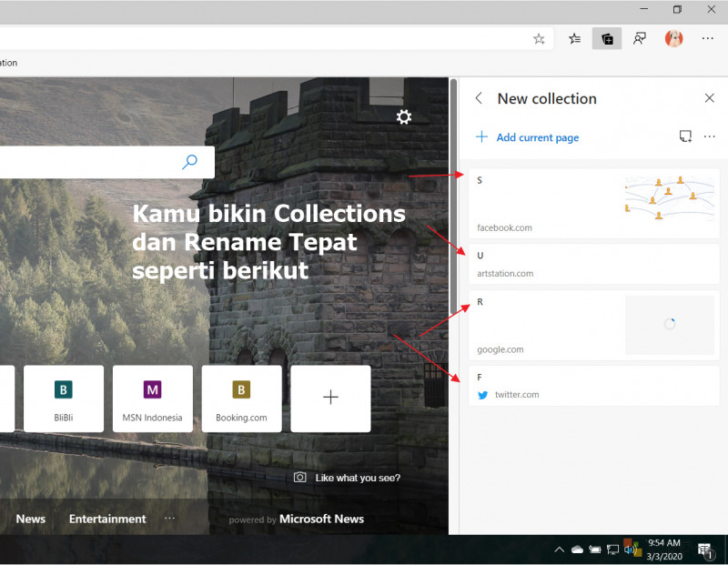Switch to the Entertainment news tab
Image resolution: width=728 pixels, height=565 pixels.
coord(107,519)
